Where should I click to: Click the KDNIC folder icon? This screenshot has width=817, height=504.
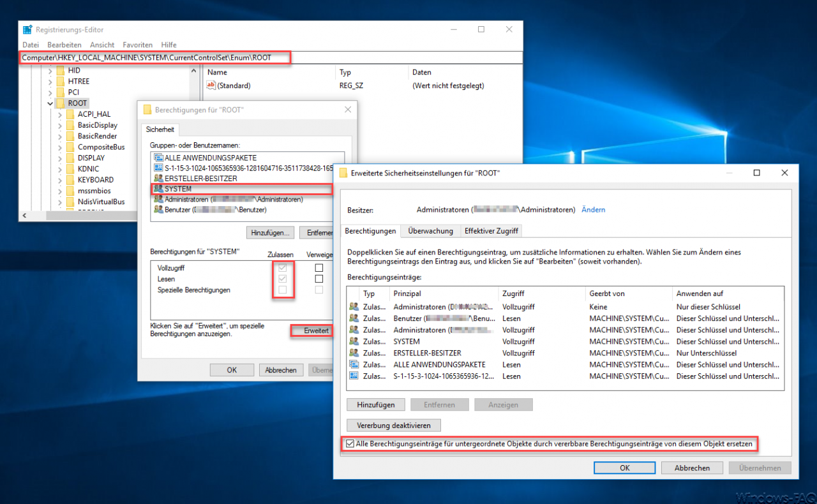click(x=70, y=168)
